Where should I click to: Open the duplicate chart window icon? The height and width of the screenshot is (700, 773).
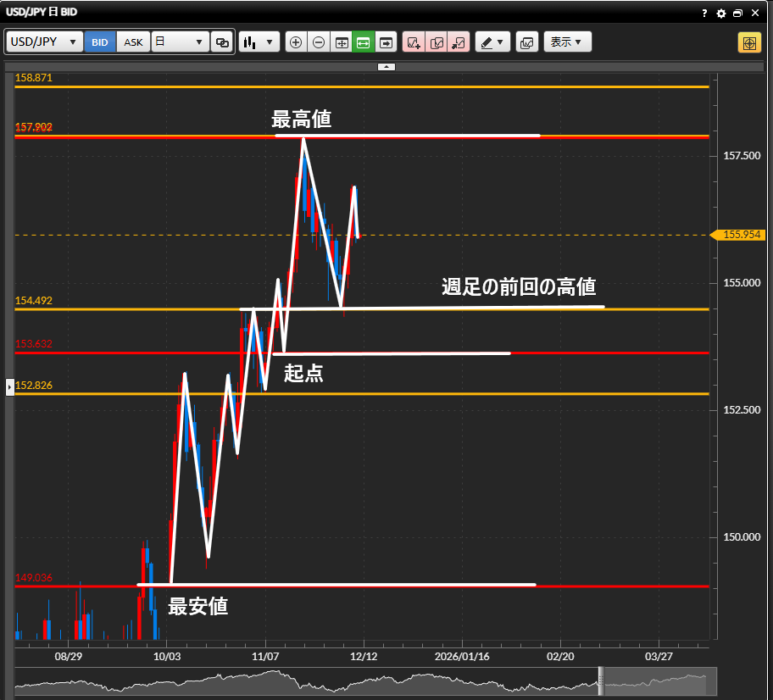[526, 42]
